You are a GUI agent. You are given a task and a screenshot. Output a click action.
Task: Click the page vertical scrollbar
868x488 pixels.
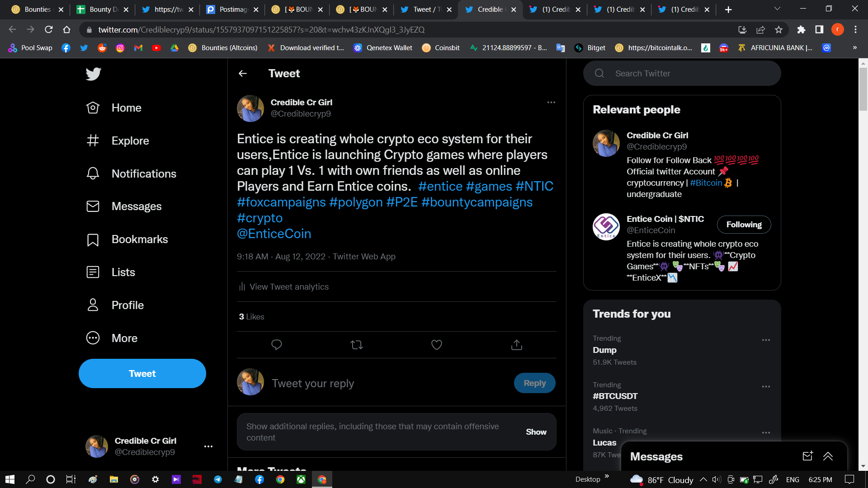click(x=863, y=89)
